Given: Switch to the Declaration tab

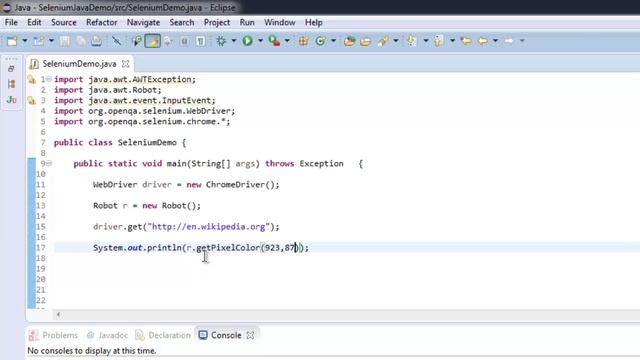Looking at the screenshot, I should (163, 336).
